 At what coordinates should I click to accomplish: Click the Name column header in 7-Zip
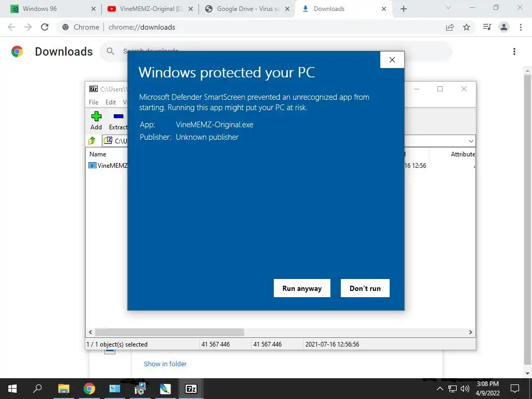coord(97,154)
